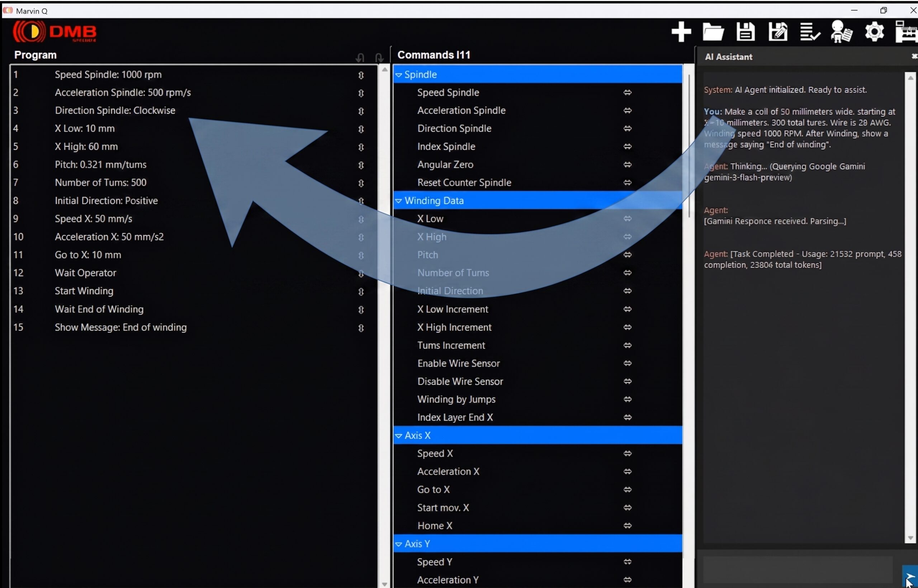
Task: Undo last program change arrow
Action: point(360,58)
